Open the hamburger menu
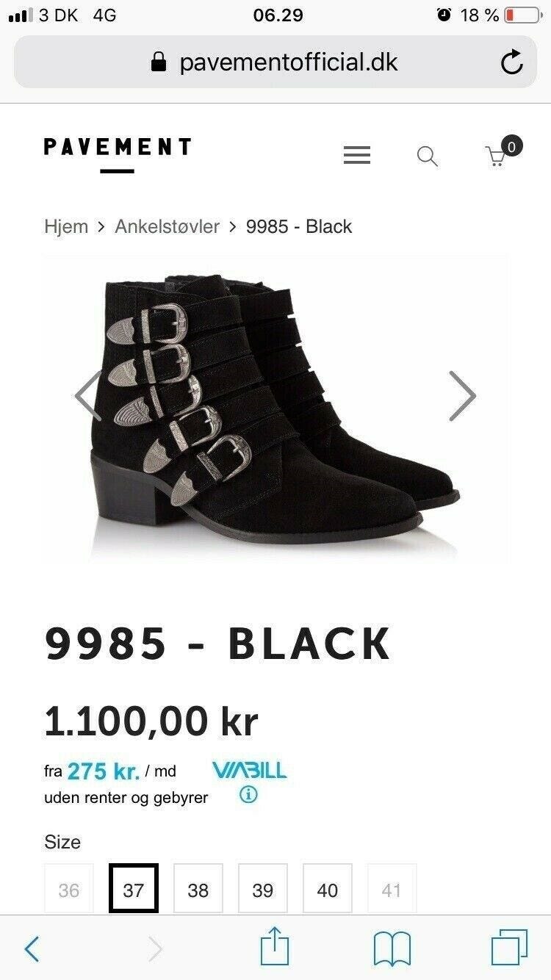 [357, 155]
